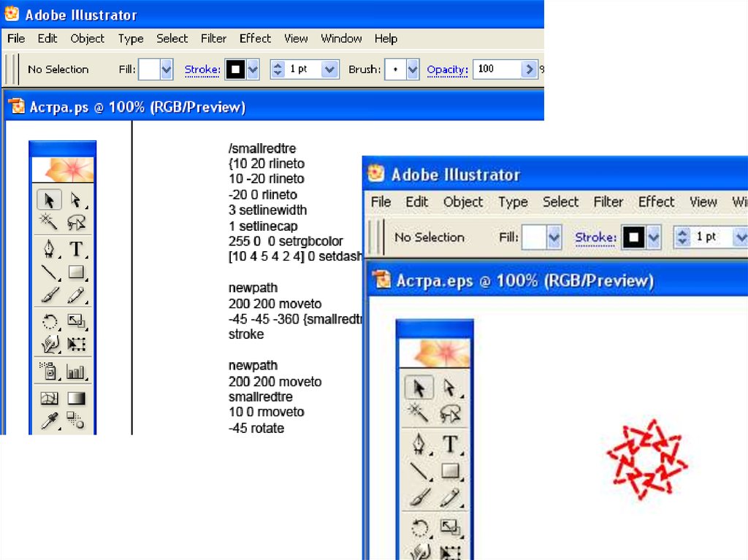This screenshot has height=560, width=748.
Task: Open the Effect menu in front window
Action: pyautogui.click(x=656, y=202)
